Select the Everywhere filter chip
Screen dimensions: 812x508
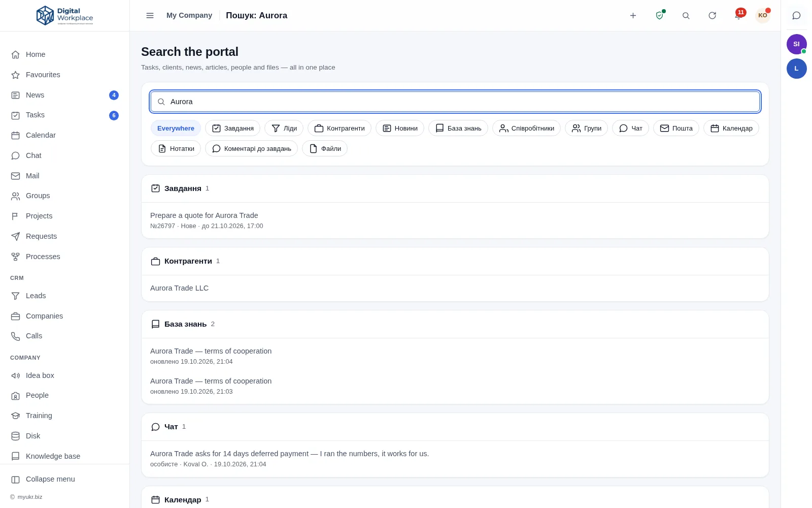tap(176, 129)
